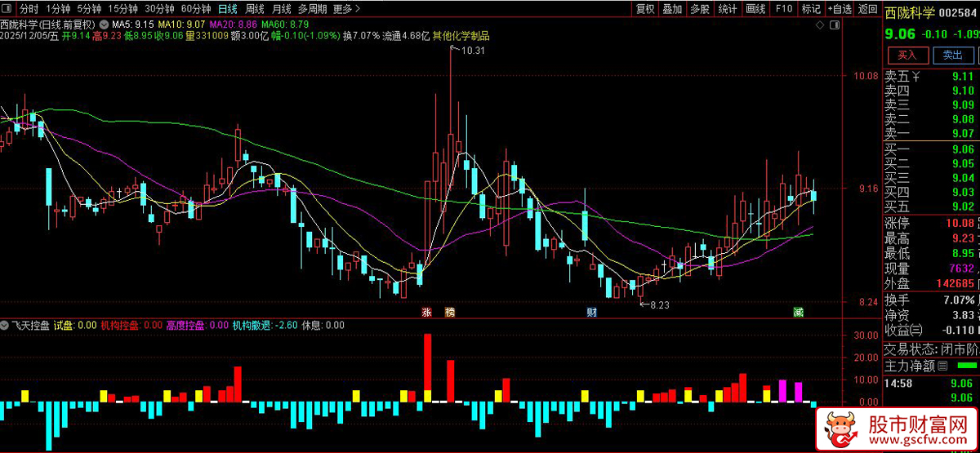
Task: Toggle 叠加 overlay on the chart
Action: coord(672,9)
